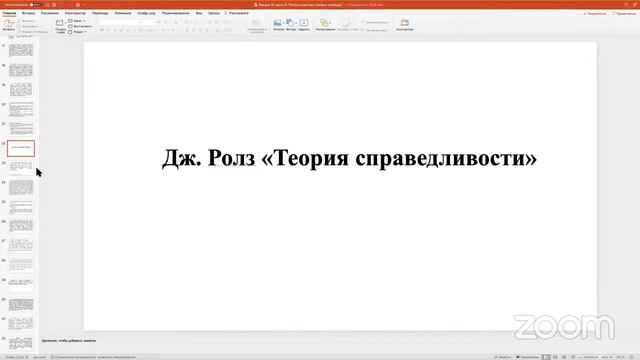Open the Вставка ribbon tab
Screen dimensions: 640x360
[x=28, y=13]
